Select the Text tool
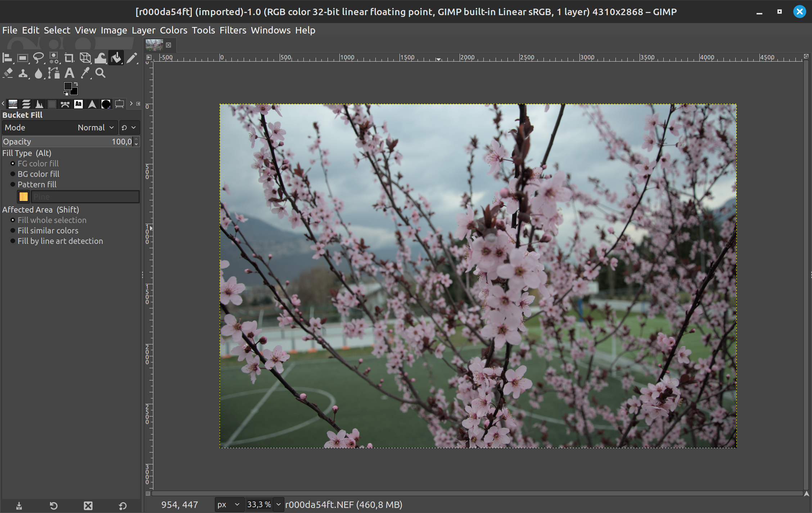 (x=69, y=73)
